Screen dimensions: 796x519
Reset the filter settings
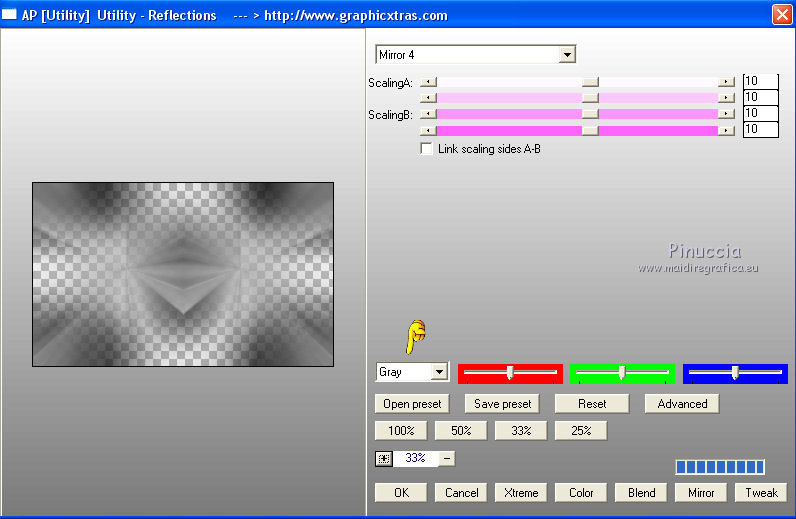coord(592,404)
